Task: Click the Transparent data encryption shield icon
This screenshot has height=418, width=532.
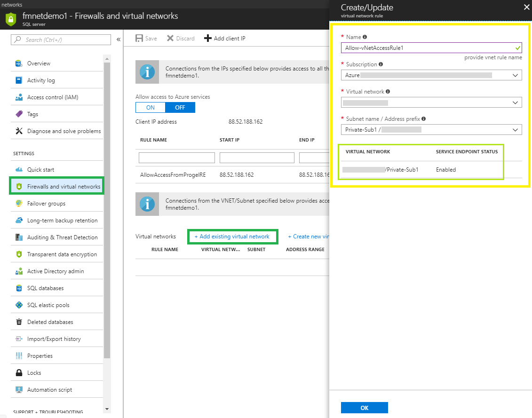Action: (x=19, y=254)
